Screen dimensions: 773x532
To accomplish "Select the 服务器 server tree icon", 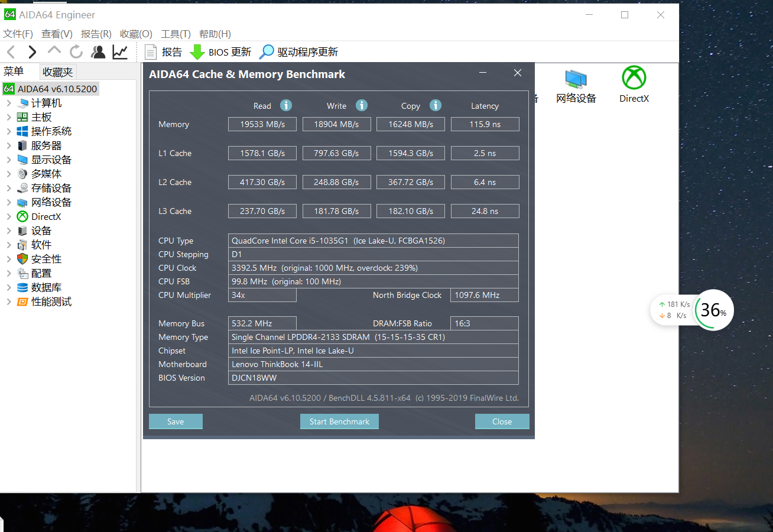I will [x=22, y=146].
